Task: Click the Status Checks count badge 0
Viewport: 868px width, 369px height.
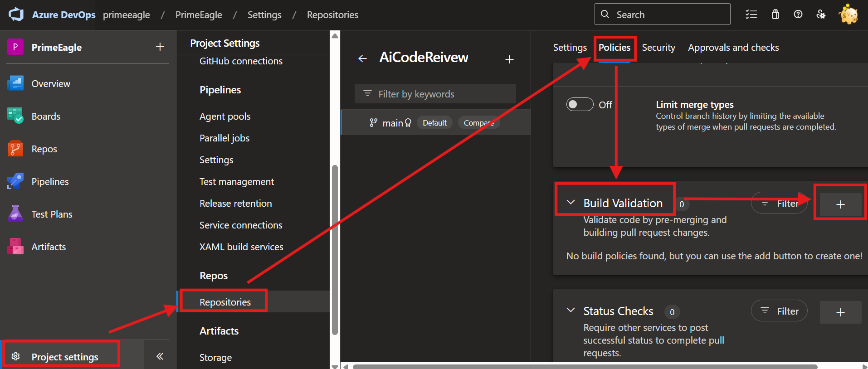Action: click(x=672, y=312)
